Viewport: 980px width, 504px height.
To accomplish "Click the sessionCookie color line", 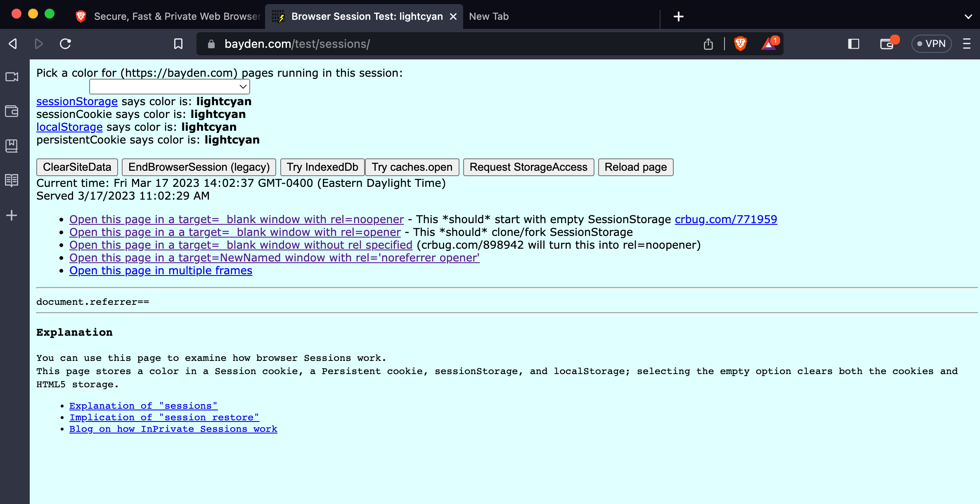I will click(x=141, y=114).
